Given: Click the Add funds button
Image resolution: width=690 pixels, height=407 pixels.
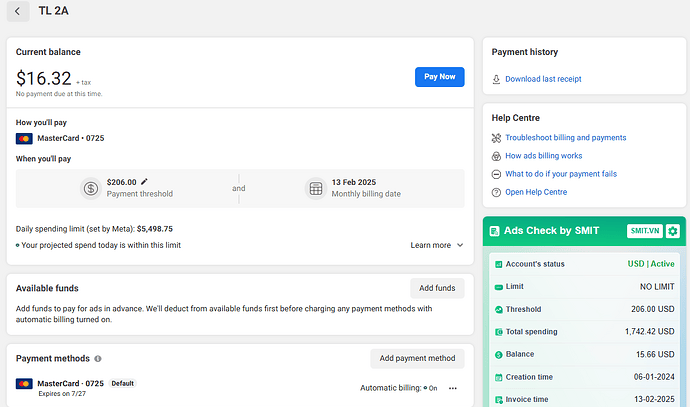Looking at the screenshot, I should point(437,288).
